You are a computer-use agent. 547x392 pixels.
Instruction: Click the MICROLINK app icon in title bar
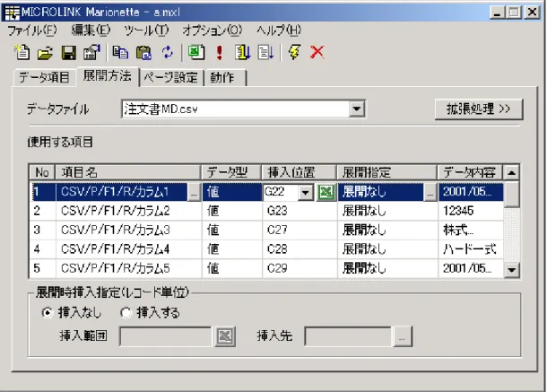click(12, 13)
